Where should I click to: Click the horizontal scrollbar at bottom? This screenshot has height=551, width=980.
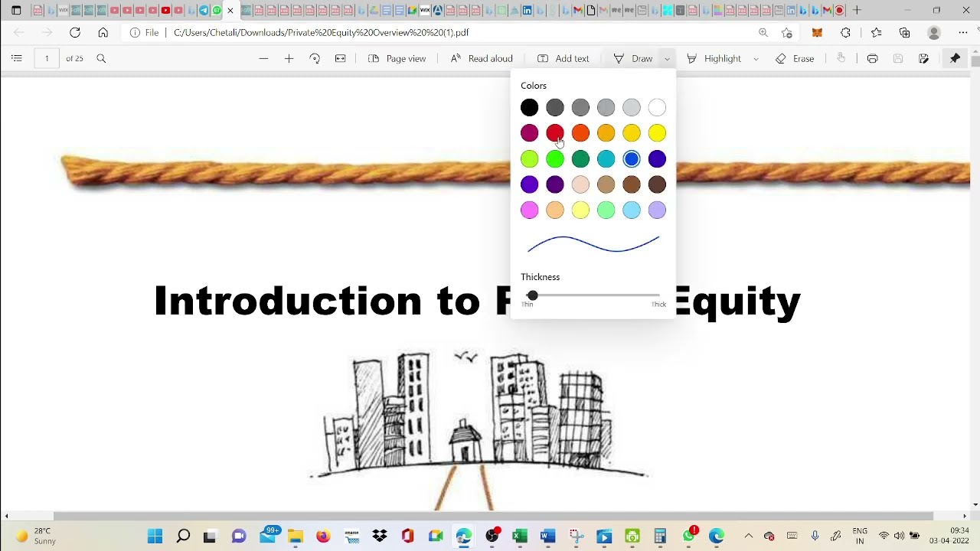pyautogui.click(x=493, y=517)
